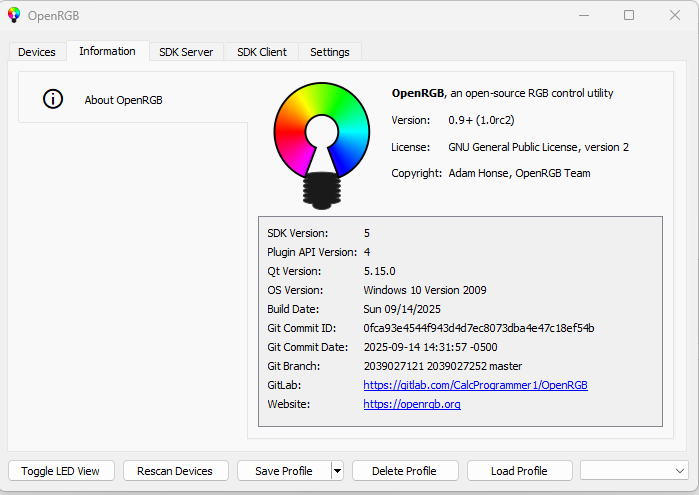Click the Git Commit ID hash value
The width and height of the screenshot is (699, 495).
click(479, 328)
